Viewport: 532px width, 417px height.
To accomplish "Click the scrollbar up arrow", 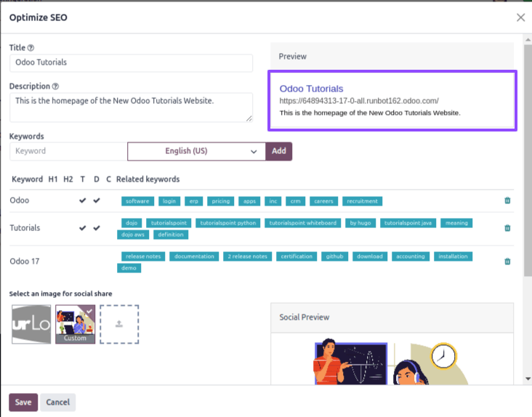I will (x=528, y=40).
